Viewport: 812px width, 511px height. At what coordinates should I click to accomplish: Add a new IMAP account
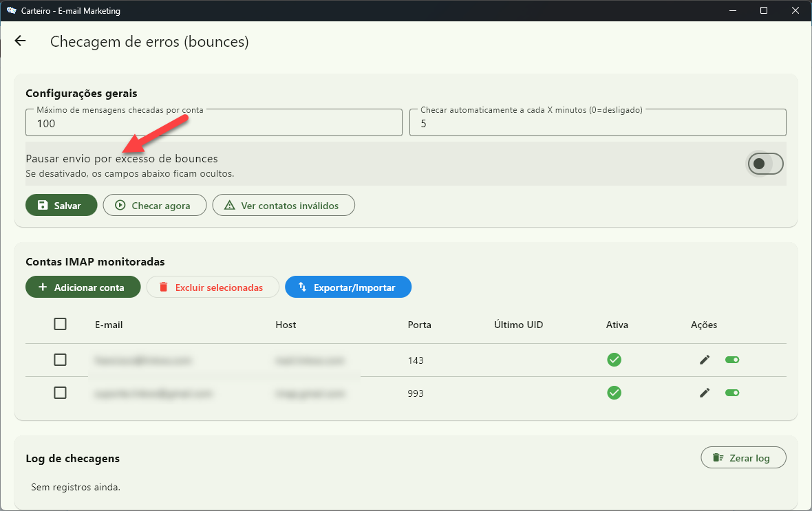coord(83,287)
